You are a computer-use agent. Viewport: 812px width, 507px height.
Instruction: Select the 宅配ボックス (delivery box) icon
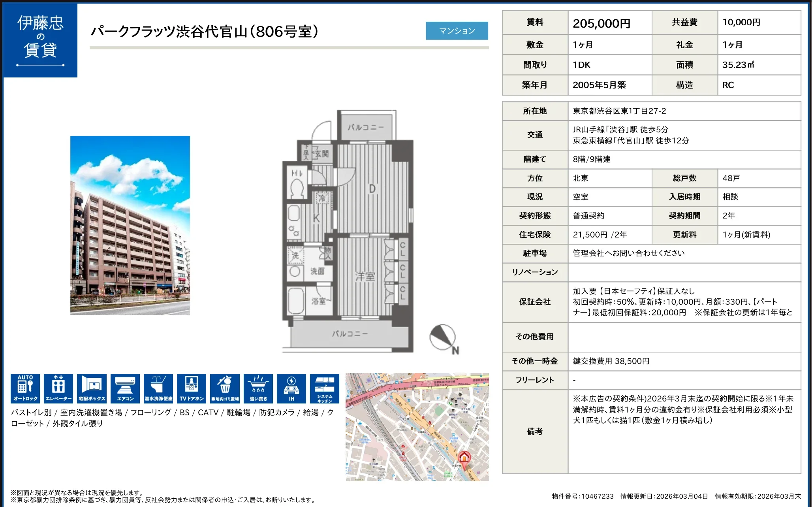tap(91, 388)
